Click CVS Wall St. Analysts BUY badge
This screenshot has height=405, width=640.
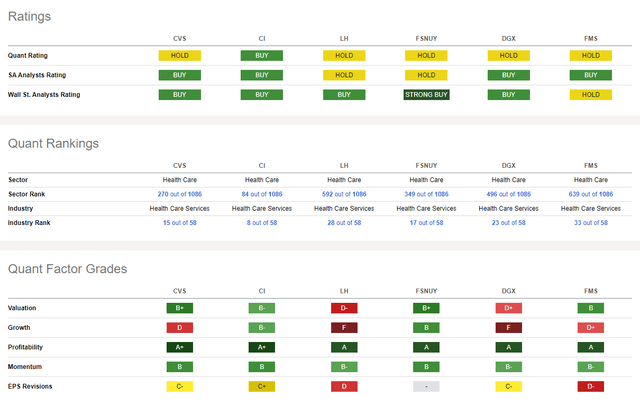(x=180, y=95)
